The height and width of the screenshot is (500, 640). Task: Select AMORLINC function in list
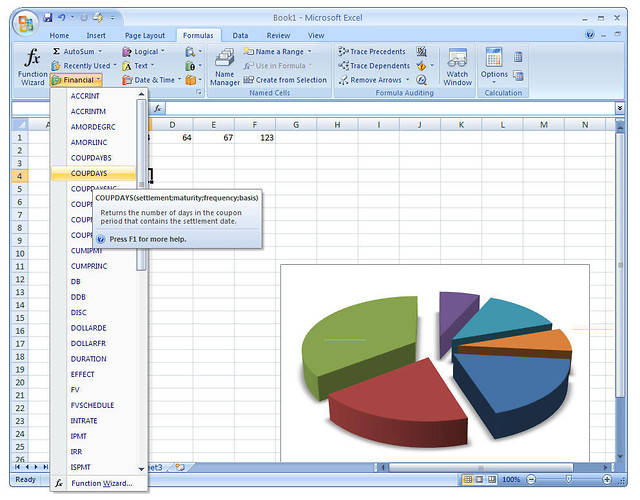(93, 142)
